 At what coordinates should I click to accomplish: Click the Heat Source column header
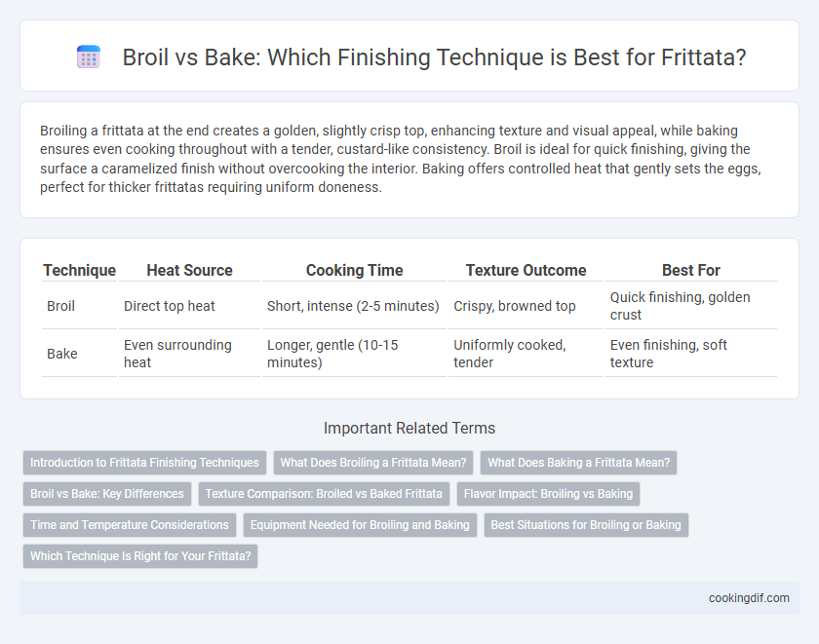(x=189, y=270)
